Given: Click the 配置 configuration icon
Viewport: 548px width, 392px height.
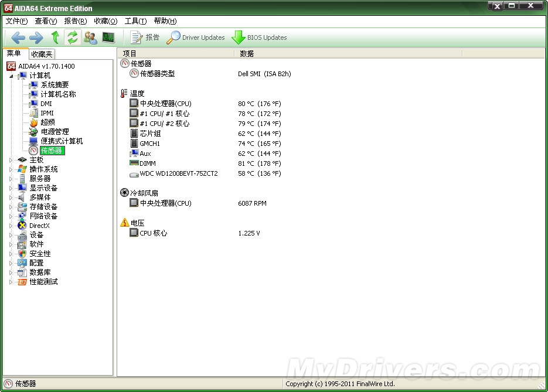Looking at the screenshot, I should click(x=22, y=263).
